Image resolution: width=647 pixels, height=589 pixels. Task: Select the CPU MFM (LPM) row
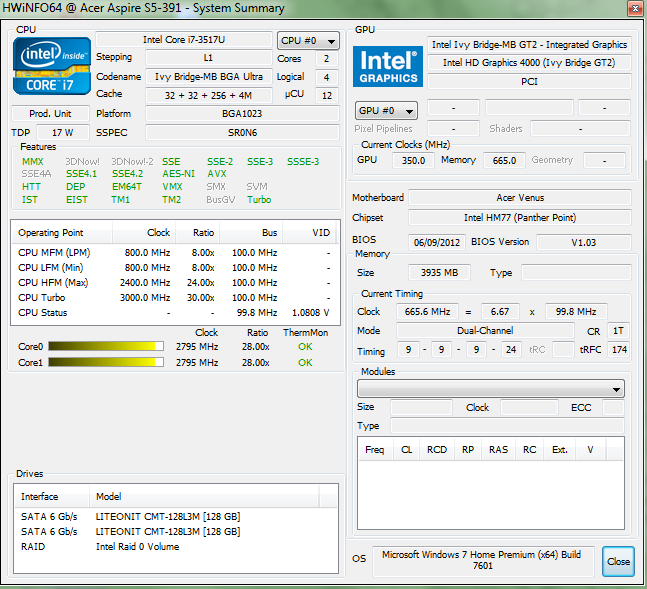(x=174, y=253)
